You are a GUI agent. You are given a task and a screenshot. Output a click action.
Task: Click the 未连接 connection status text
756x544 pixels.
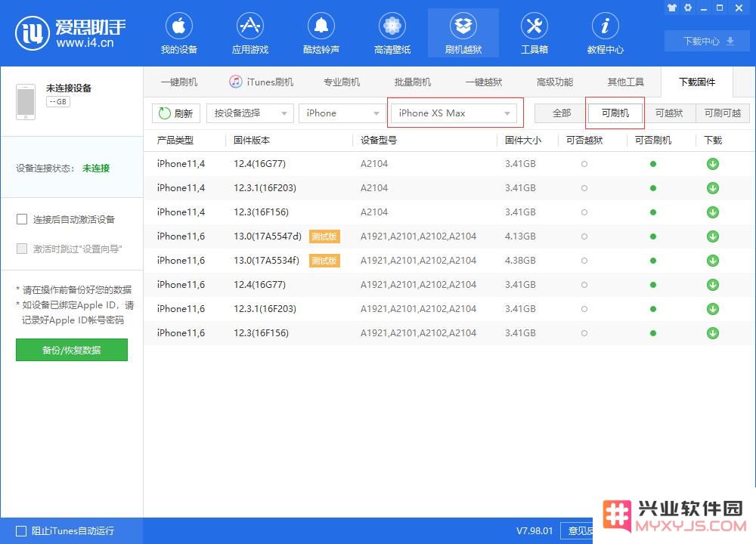click(x=96, y=168)
